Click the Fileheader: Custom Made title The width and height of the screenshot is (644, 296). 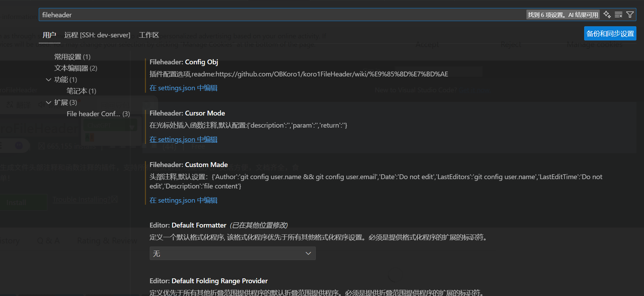point(188,165)
